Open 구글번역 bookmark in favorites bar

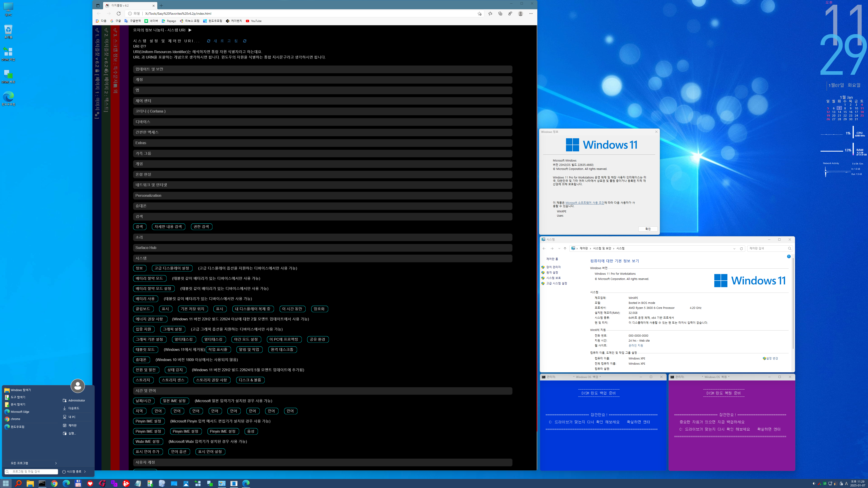132,21
